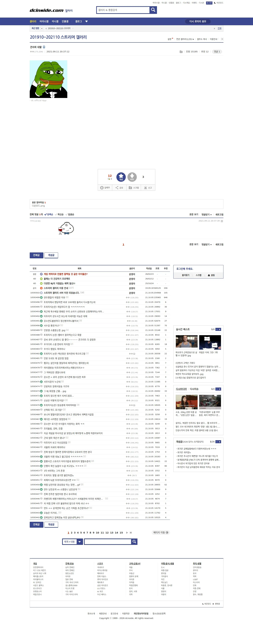The width and height of the screenshot is (253, 644).
Task: Sort comments by 최신순
Action: (x=59, y=214)
